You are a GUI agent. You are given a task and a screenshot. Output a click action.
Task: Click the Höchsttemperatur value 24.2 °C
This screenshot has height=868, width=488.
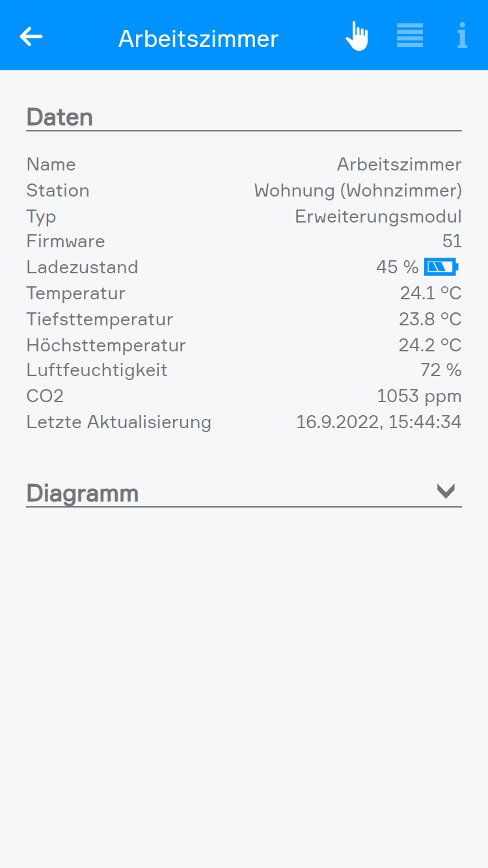tap(429, 345)
